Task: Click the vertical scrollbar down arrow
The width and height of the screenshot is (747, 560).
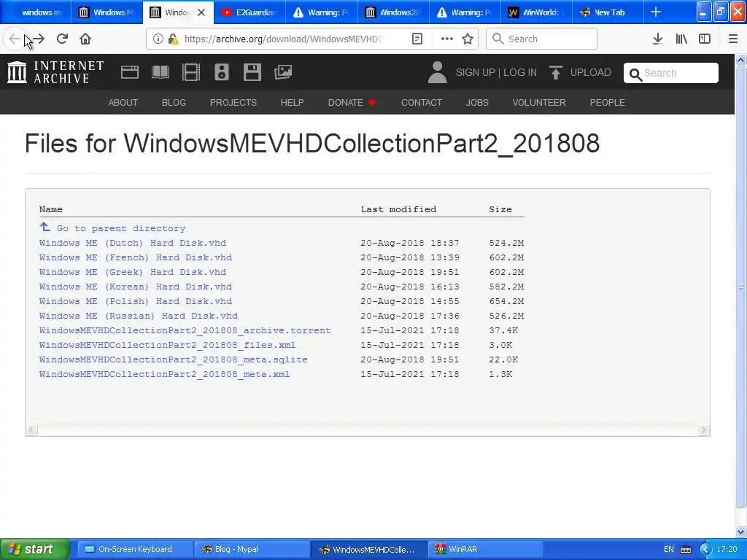Action: [x=740, y=532]
